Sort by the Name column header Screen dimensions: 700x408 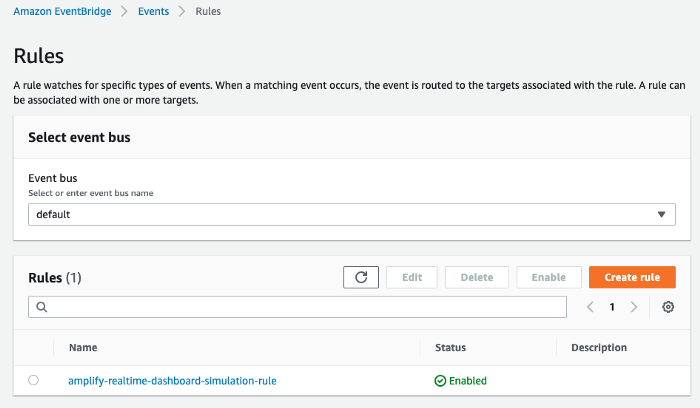[83, 348]
